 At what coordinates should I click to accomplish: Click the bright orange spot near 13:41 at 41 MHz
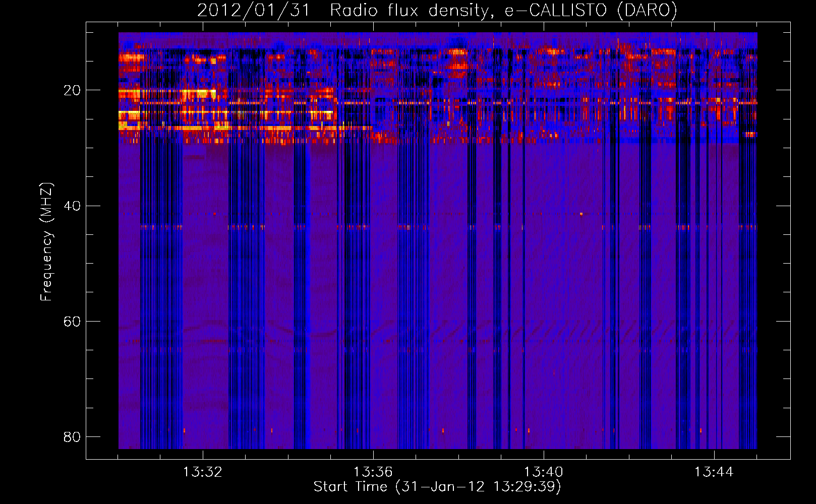(x=581, y=214)
